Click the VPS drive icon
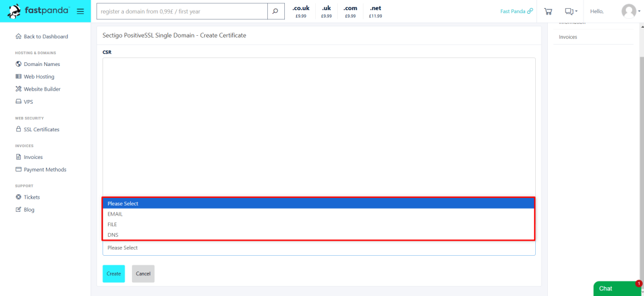 [x=18, y=101]
